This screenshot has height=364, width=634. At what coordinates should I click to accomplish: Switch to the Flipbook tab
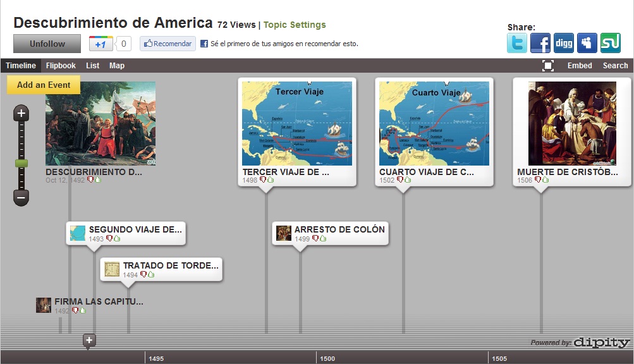[61, 66]
